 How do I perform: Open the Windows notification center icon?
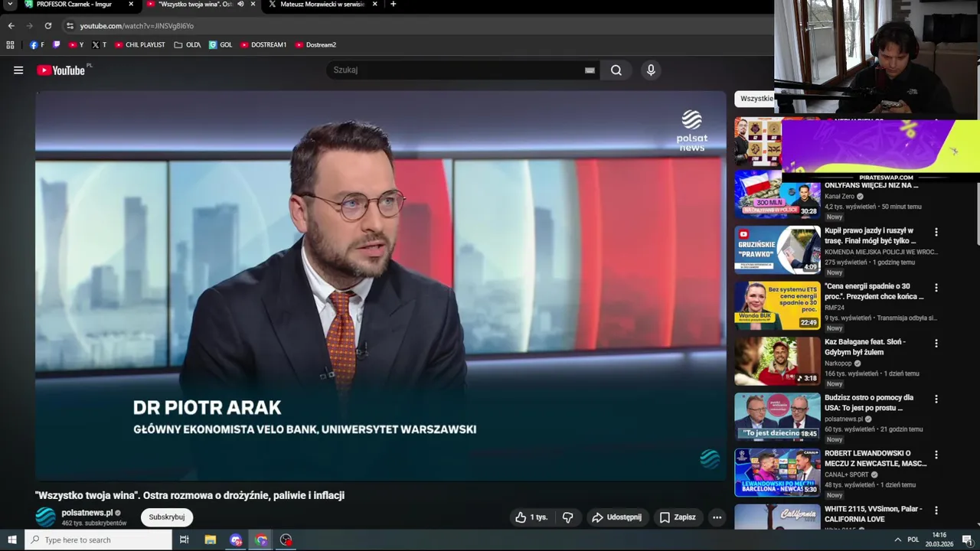point(967,540)
